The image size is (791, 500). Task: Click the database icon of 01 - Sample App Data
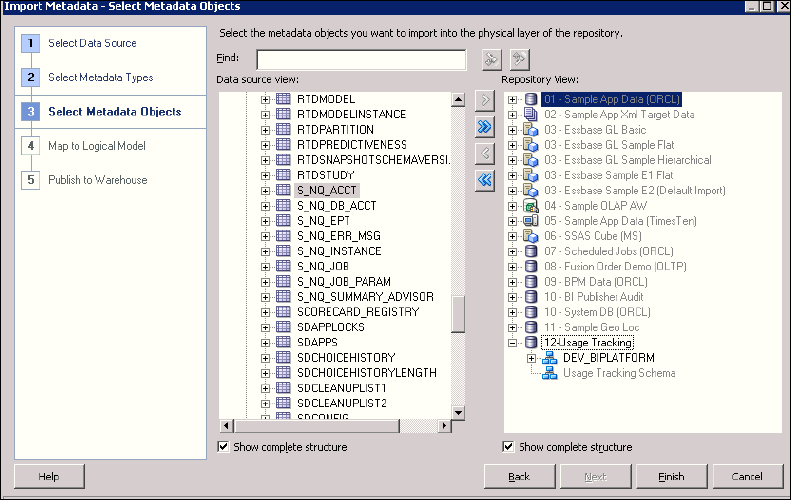click(531, 99)
